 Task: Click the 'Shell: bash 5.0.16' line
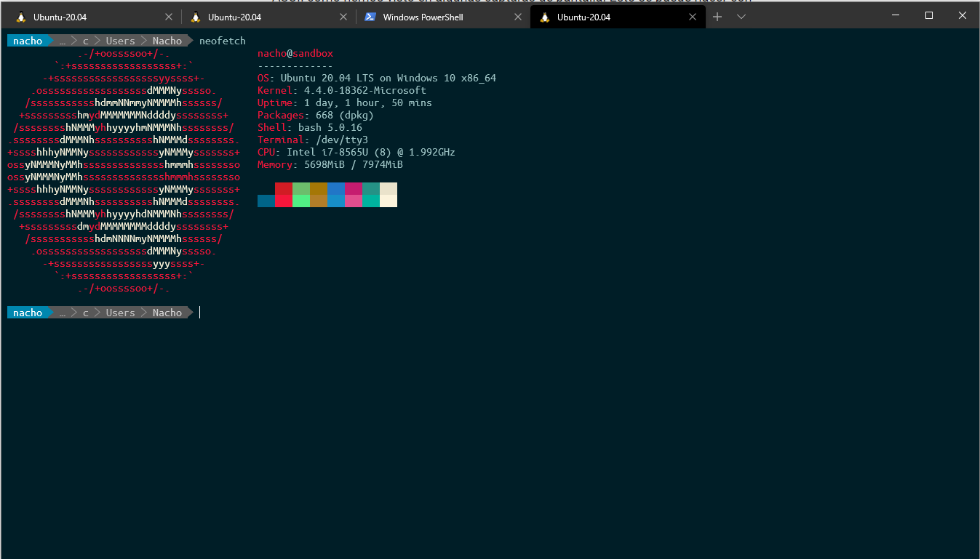point(310,127)
